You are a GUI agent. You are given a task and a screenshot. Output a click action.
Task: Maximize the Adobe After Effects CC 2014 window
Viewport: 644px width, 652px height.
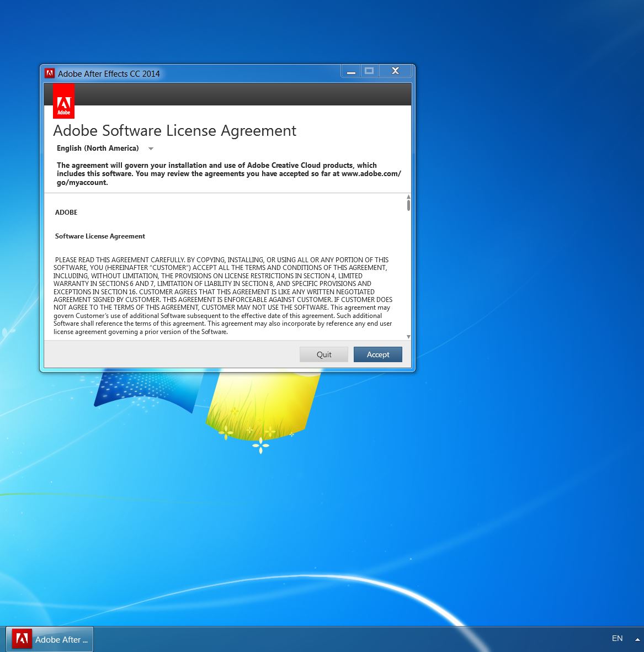click(x=369, y=71)
